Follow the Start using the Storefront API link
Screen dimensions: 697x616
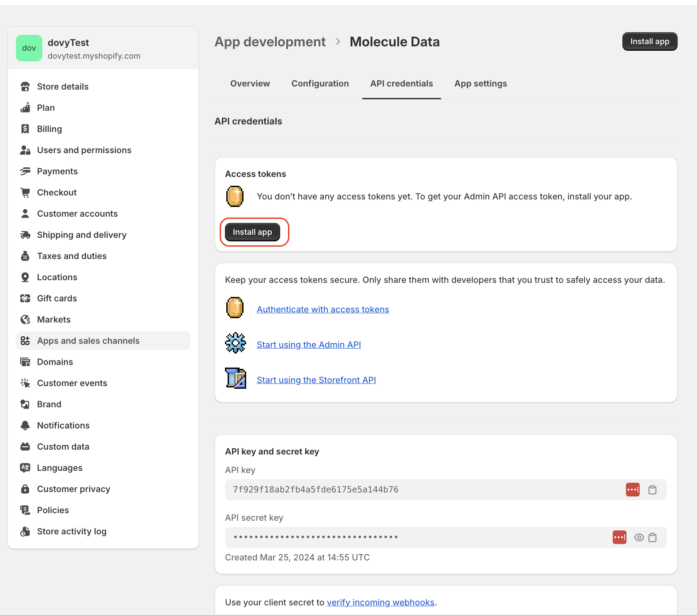click(316, 380)
